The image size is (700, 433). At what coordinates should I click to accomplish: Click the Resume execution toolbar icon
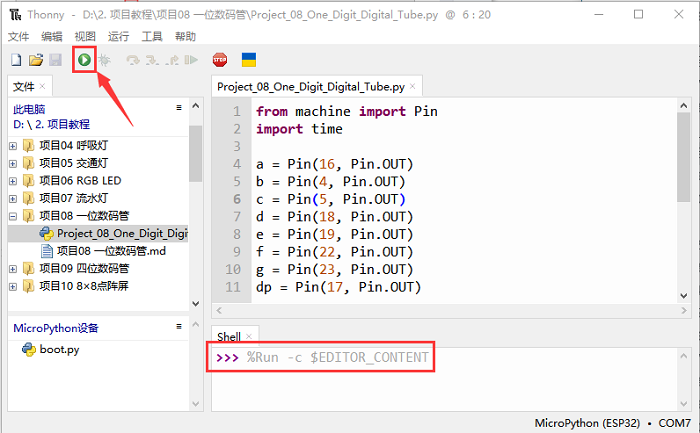coord(190,60)
